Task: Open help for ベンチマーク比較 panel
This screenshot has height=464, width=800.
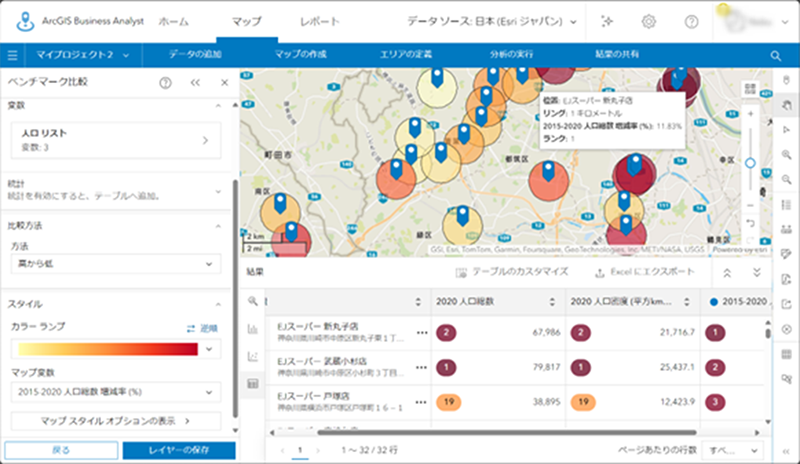Action: (165, 83)
